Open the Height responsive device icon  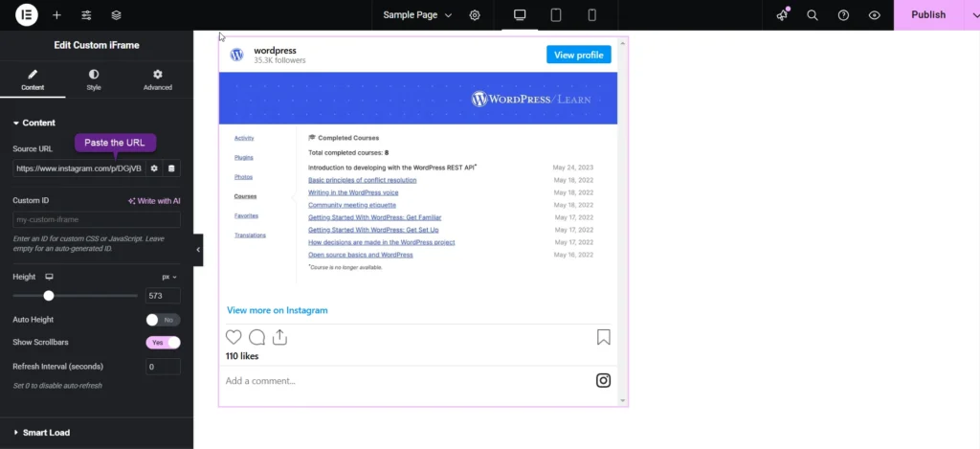click(x=50, y=277)
